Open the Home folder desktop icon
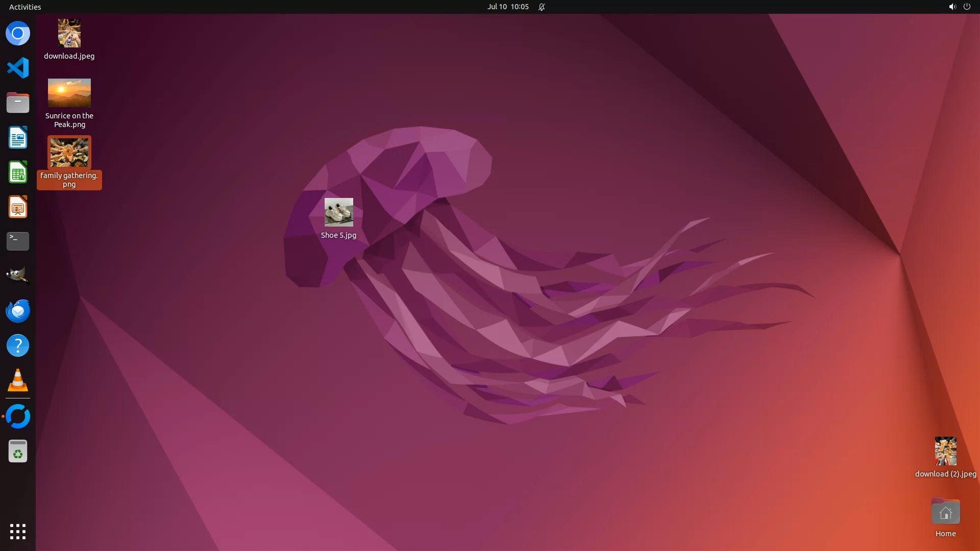The image size is (980, 551). [x=945, y=512]
